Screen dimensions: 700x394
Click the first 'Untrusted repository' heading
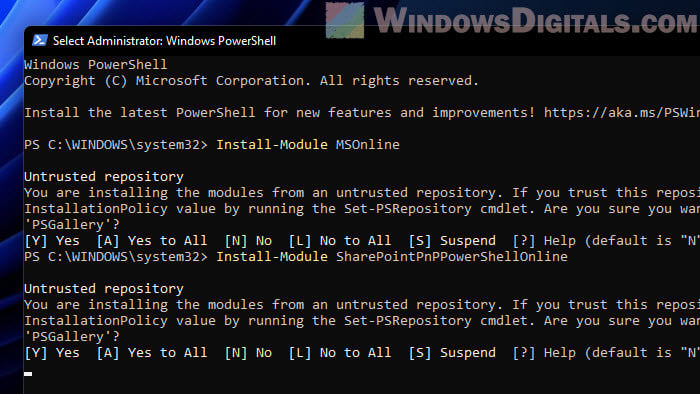click(104, 177)
